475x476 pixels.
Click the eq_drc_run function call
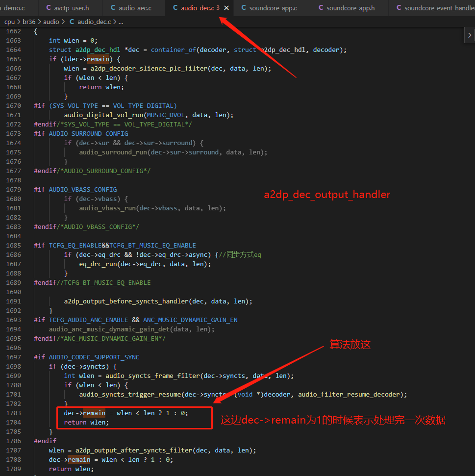tap(98, 264)
